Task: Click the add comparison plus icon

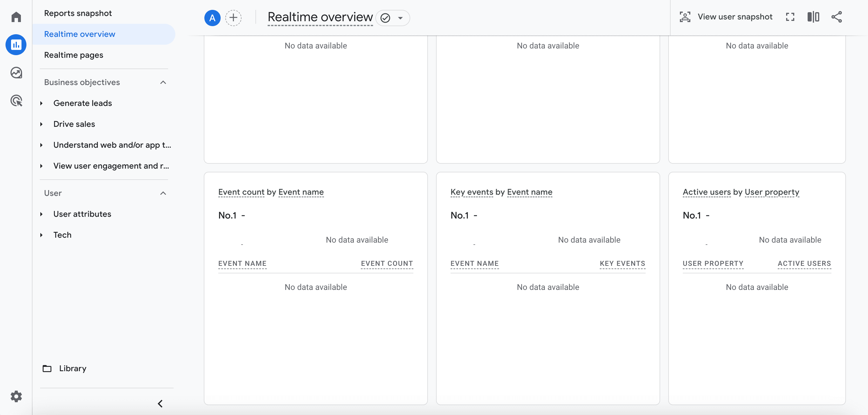Action: 233,17
